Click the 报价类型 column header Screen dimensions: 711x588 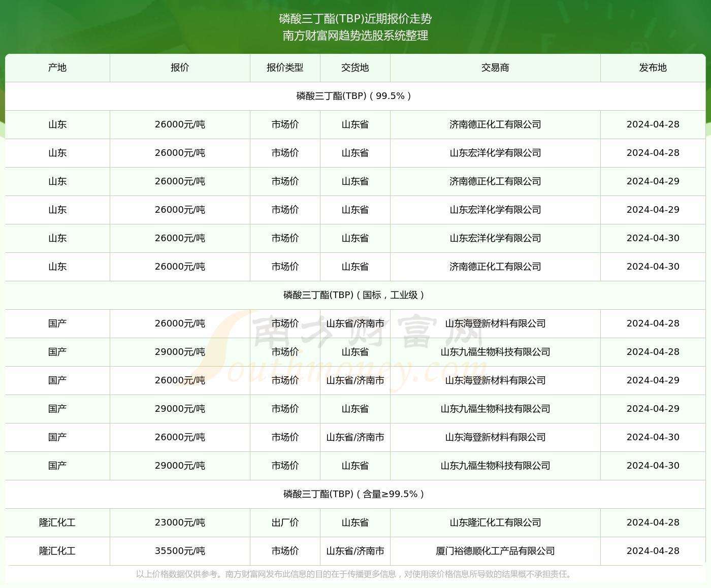(285, 68)
